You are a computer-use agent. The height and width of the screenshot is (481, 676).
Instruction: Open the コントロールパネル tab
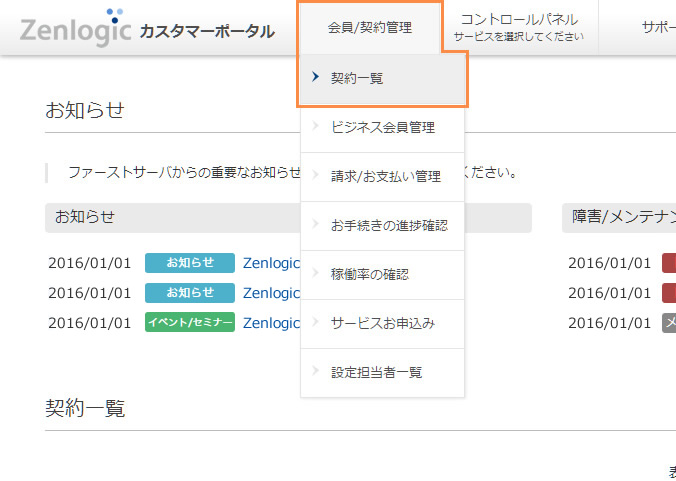pyautogui.click(x=519, y=27)
